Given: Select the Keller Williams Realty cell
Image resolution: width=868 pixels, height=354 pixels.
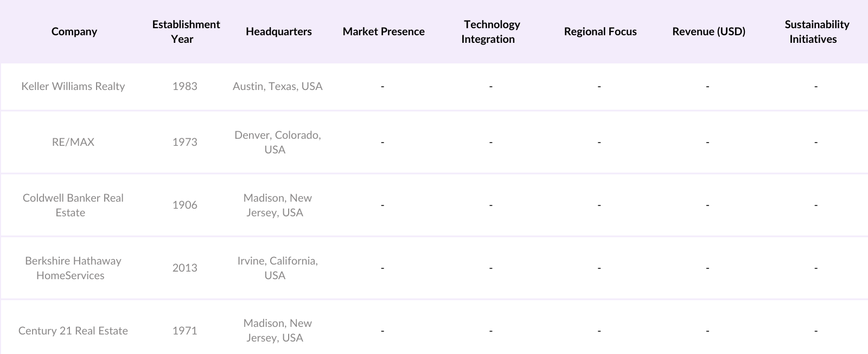Looking at the screenshot, I should [73, 86].
